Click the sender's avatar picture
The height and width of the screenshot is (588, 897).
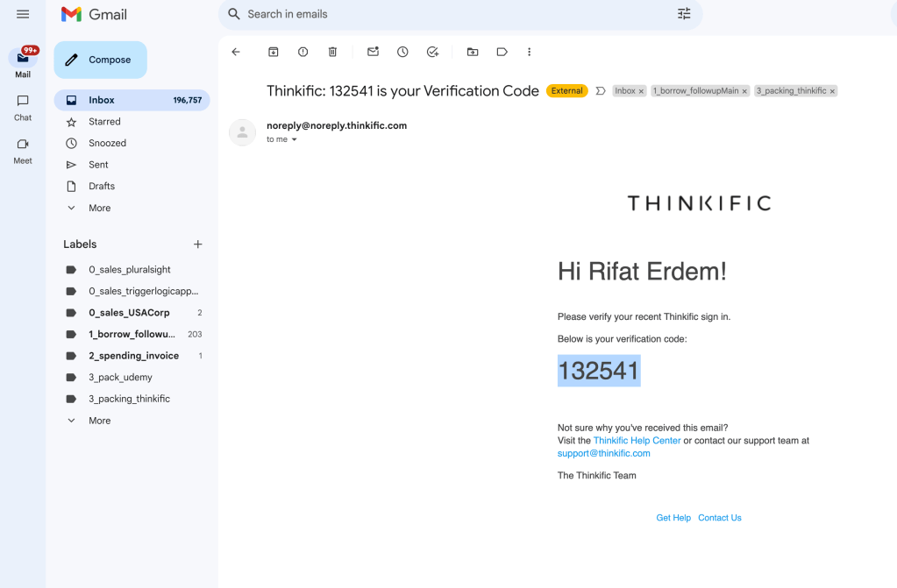[x=243, y=132]
